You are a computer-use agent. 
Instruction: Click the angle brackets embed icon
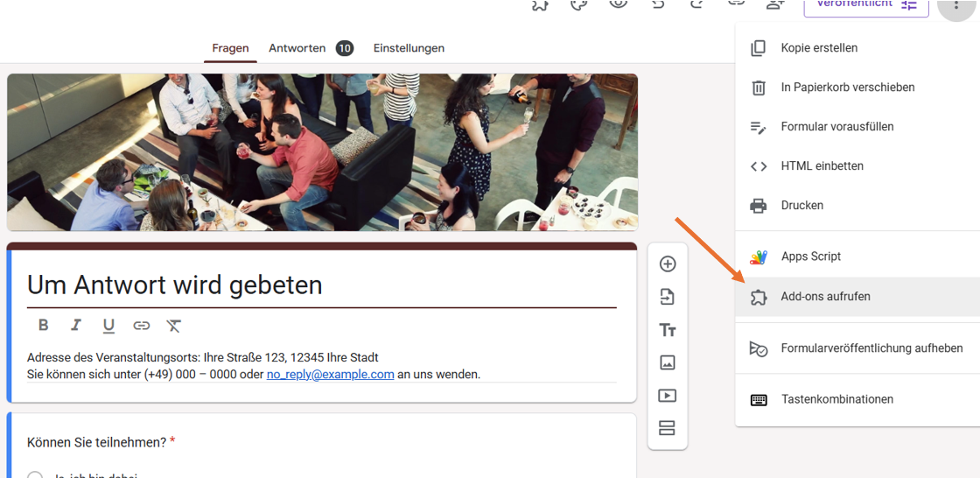click(758, 166)
